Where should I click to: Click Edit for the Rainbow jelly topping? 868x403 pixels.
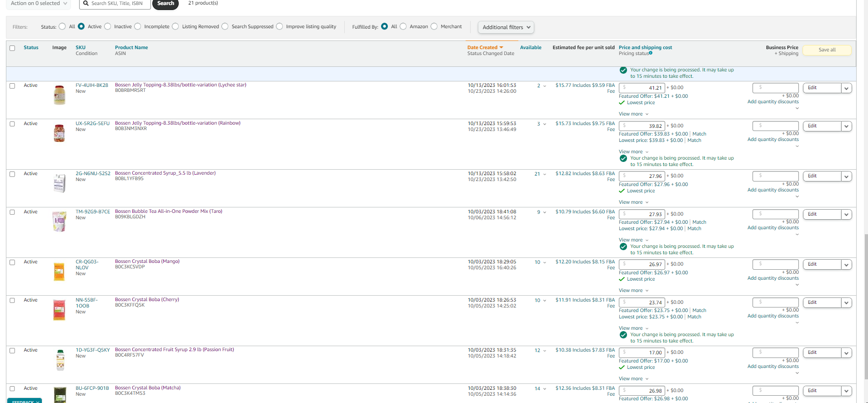[x=822, y=126]
